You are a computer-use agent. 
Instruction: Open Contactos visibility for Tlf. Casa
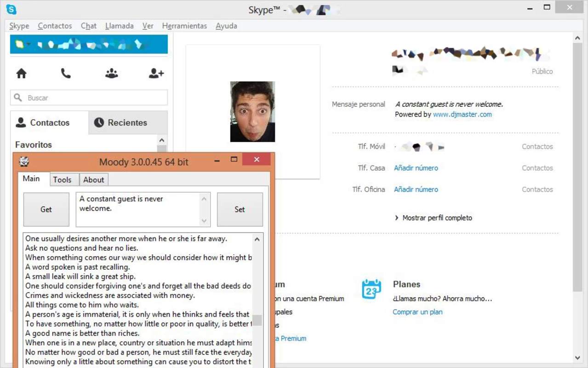tap(537, 168)
